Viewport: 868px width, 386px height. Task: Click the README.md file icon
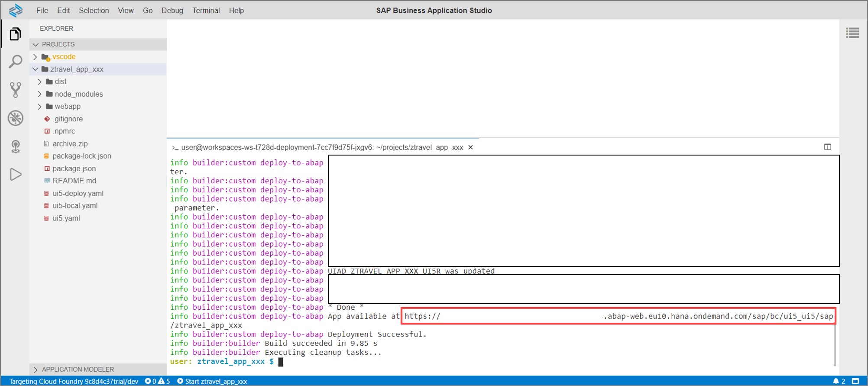tap(47, 181)
